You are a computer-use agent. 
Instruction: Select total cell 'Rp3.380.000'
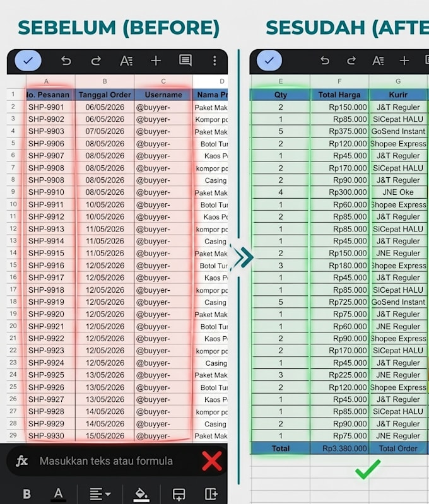pyautogui.click(x=339, y=448)
